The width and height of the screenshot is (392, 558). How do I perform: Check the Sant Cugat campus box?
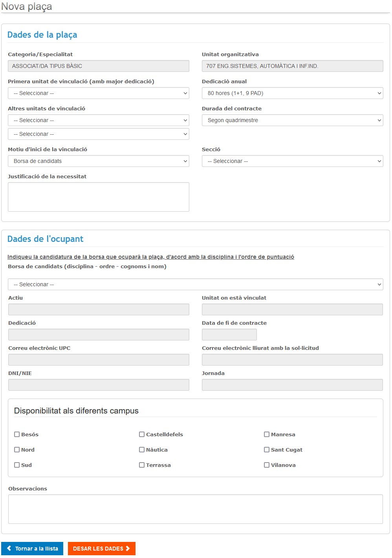(267, 450)
